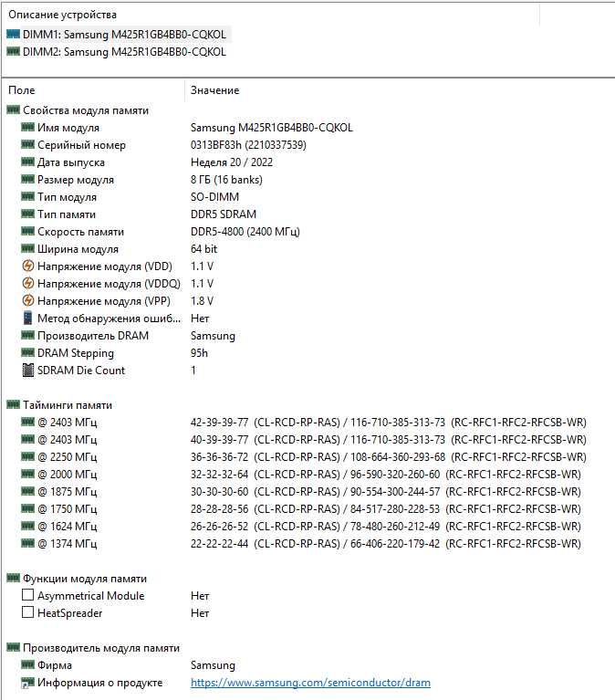Screen dimensions: 615x700
Task: Select the SO-DIMM value
Action: coord(214,197)
